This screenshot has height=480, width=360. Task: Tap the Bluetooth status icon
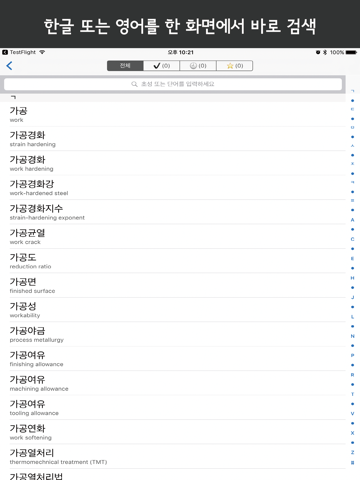tap(325, 52)
